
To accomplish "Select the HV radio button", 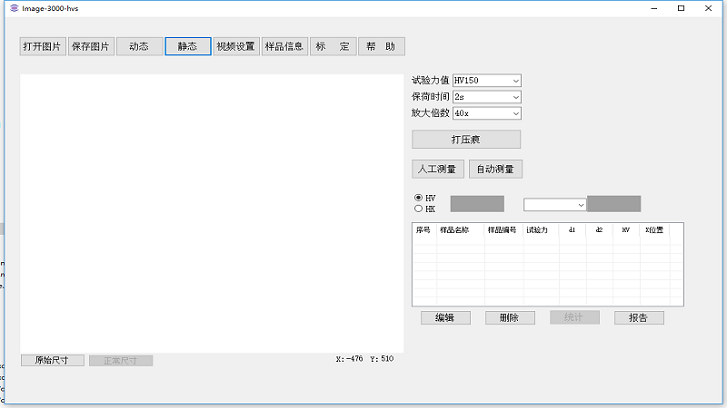I will click(418, 198).
